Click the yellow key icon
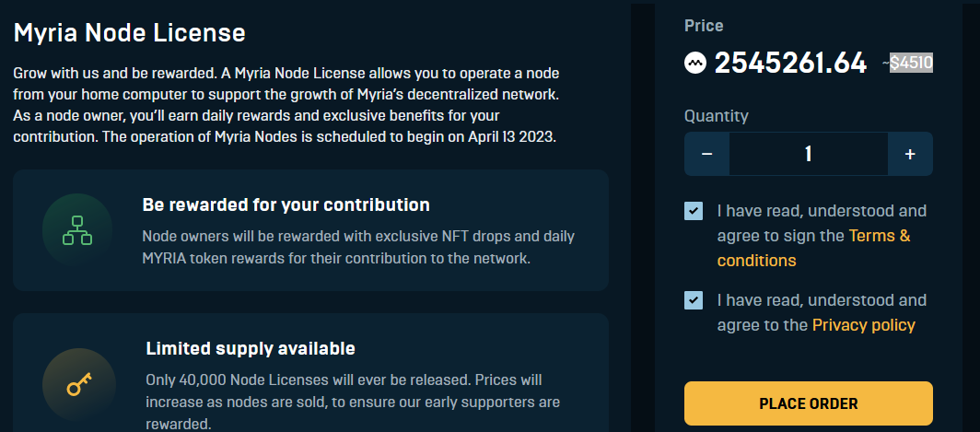Screen dimensions: 980x432 coord(79,384)
